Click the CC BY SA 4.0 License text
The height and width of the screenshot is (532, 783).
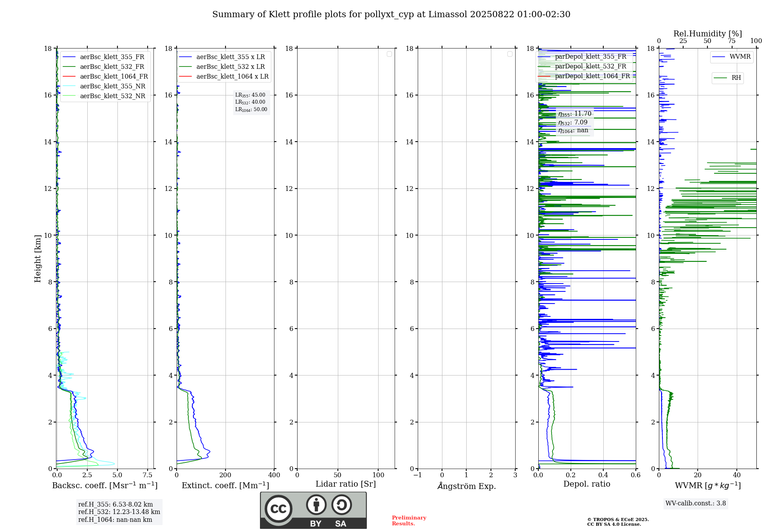614,524
